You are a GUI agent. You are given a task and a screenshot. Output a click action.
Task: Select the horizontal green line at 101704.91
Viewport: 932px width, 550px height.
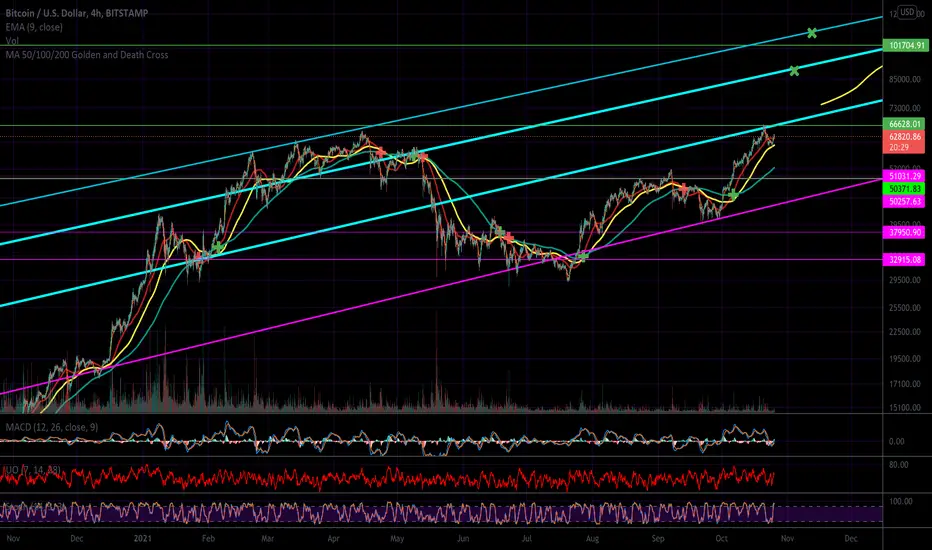point(441,45)
